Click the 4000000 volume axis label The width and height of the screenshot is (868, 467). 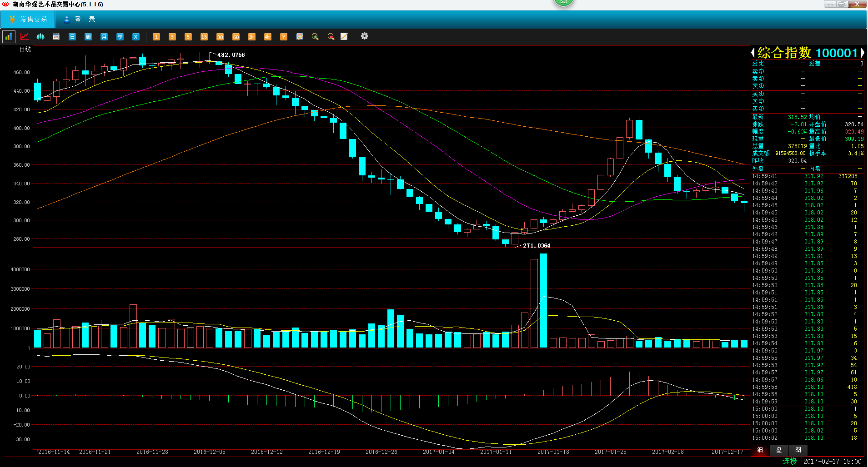[20, 269]
